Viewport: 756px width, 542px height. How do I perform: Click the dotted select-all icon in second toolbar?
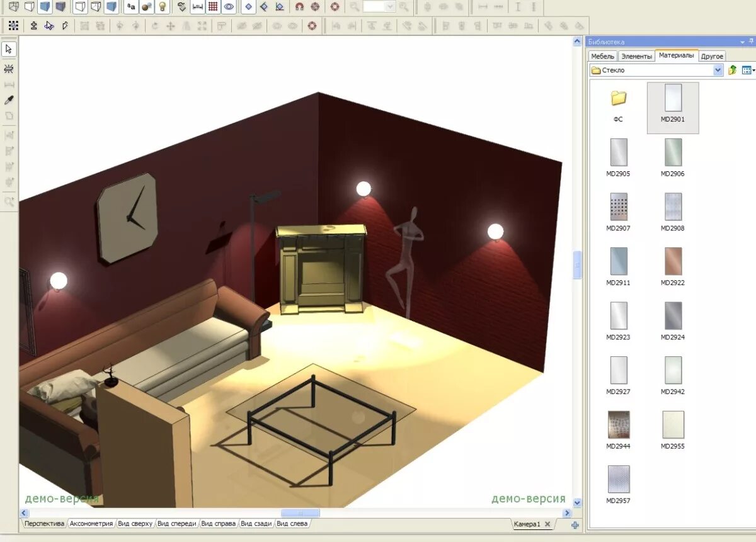coord(13,26)
